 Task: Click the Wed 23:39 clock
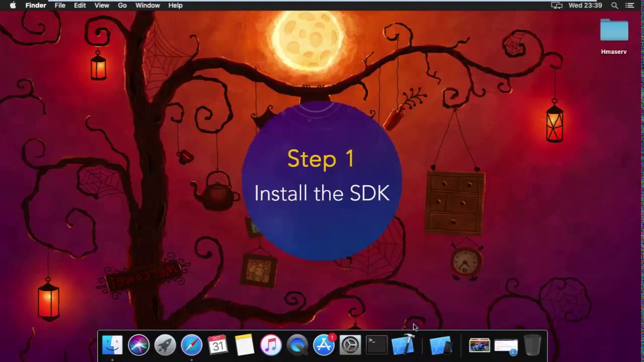click(585, 5)
